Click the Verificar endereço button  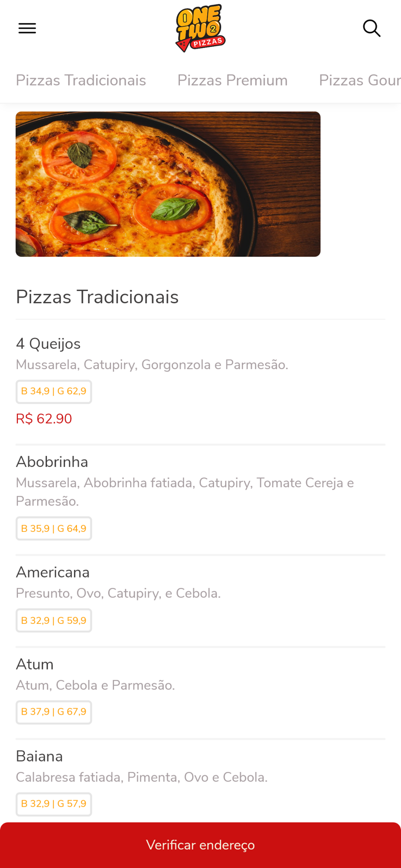(x=200, y=845)
